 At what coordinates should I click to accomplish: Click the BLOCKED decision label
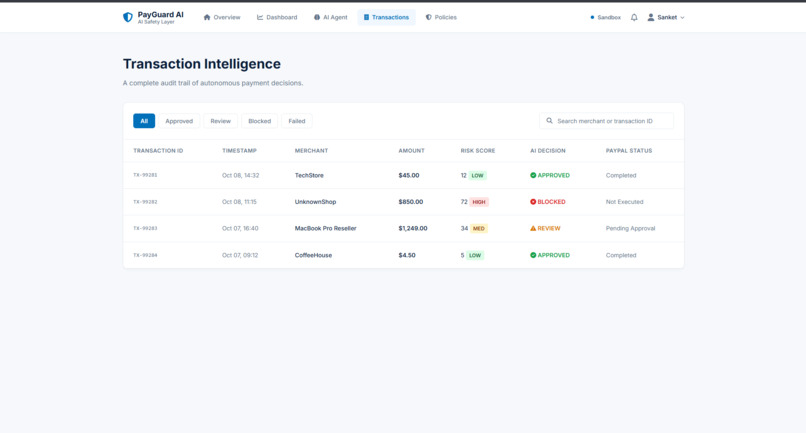[552, 202]
